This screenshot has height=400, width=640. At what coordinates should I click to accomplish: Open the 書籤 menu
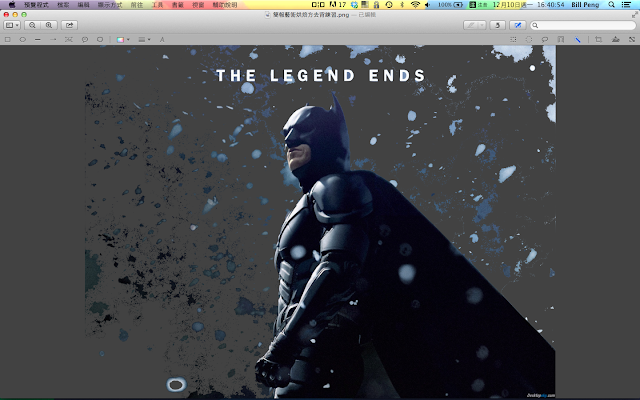tap(178, 5)
